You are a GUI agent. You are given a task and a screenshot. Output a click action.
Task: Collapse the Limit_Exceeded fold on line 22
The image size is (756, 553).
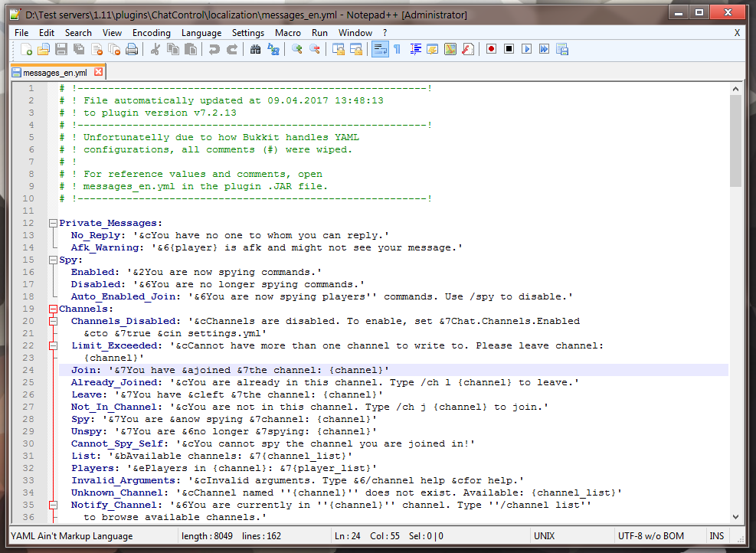point(53,345)
